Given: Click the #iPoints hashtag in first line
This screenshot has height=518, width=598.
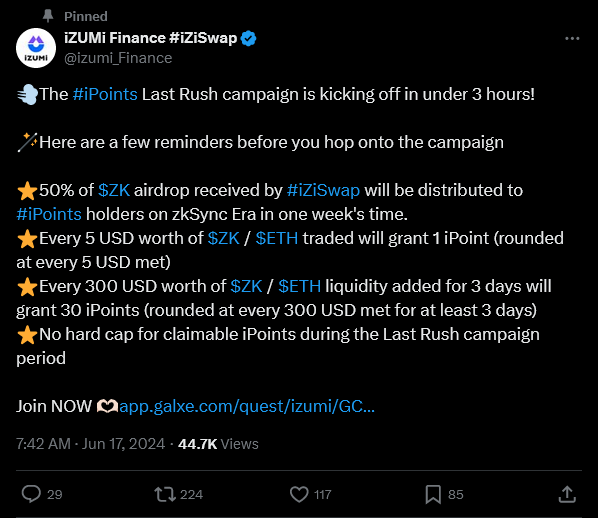Looking at the screenshot, I should tap(105, 94).
